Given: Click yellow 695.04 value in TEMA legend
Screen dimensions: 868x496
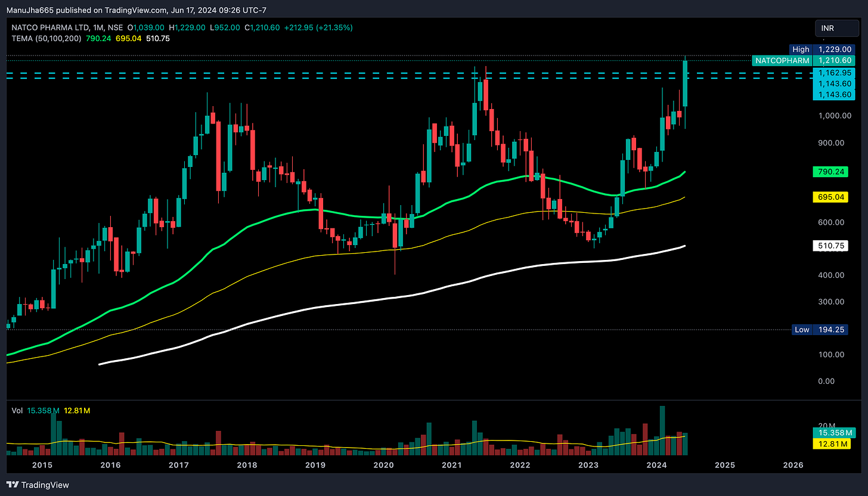Looking at the screenshot, I should pos(129,38).
